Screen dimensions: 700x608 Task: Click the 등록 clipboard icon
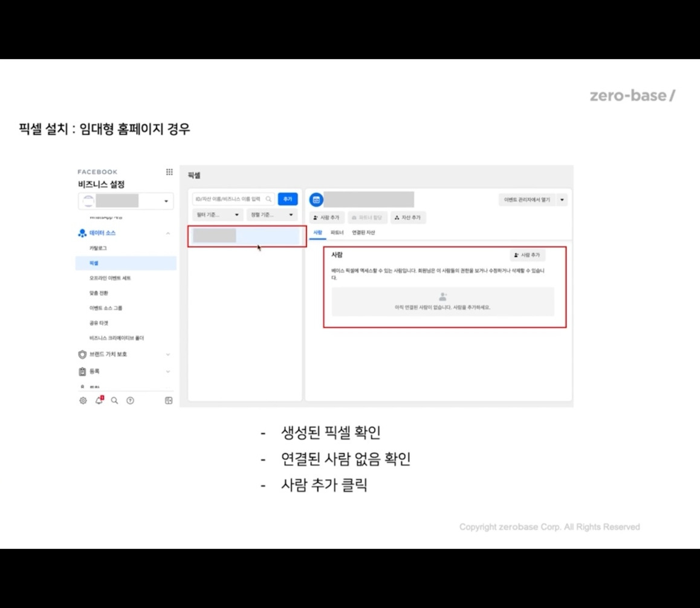(x=82, y=372)
